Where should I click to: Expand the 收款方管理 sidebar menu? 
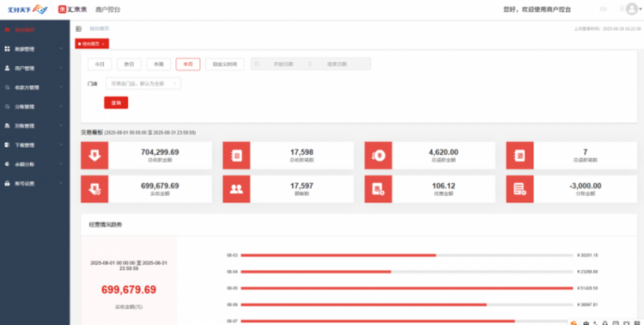pyautogui.click(x=35, y=87)
